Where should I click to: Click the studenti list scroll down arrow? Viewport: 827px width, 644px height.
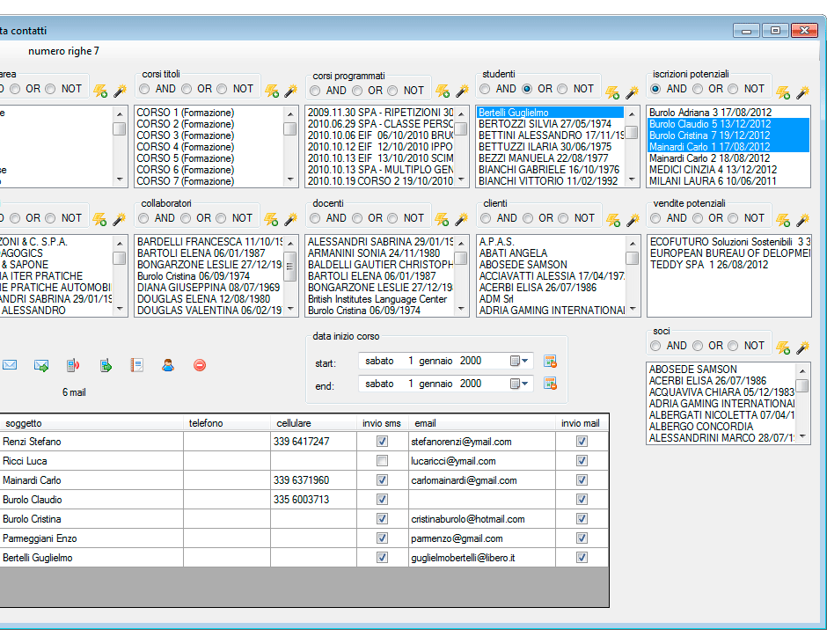632,179
